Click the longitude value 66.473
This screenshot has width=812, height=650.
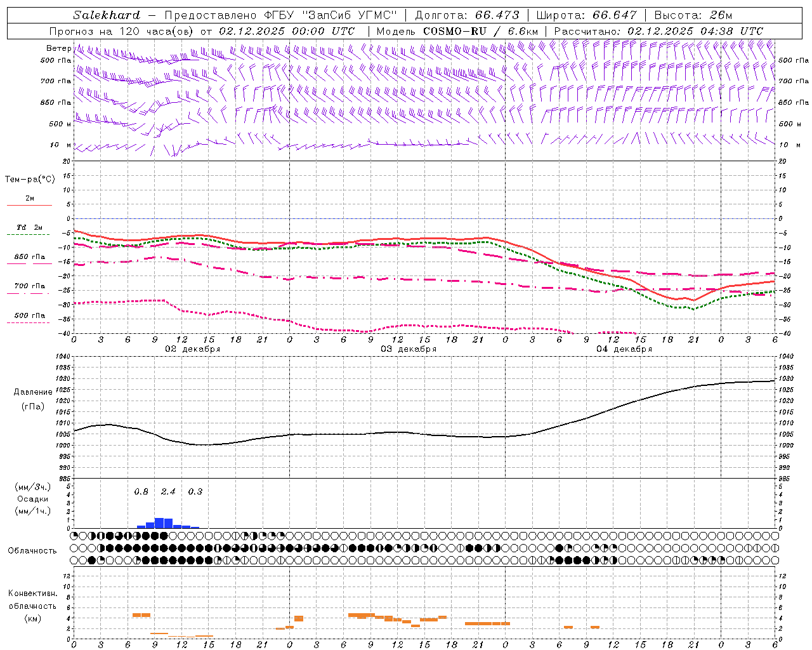(x=497, y=15)
